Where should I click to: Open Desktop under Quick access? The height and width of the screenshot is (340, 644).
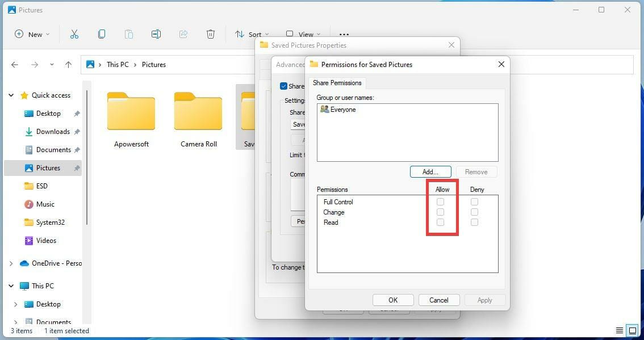(x=48, y=114)
